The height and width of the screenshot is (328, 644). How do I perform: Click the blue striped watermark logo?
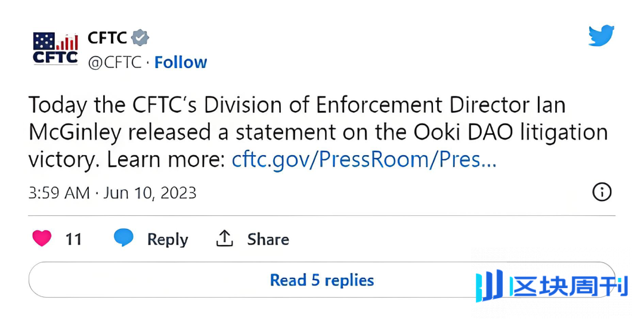tap(489, 286)
